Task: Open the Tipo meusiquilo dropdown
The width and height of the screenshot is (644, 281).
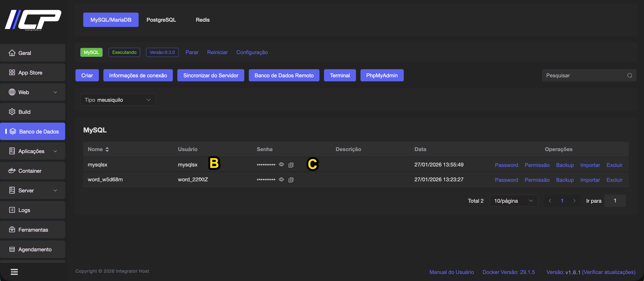Action: coord(118,100)
